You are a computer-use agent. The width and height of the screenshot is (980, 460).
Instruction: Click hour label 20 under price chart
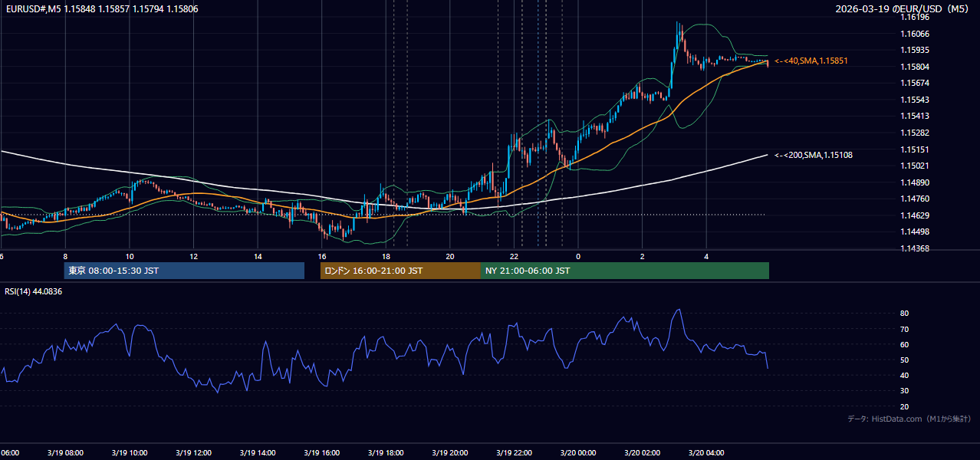pos(450,257)
